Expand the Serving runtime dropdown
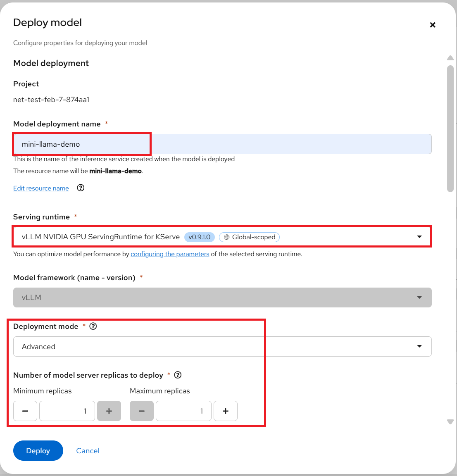 coord(419,237)
